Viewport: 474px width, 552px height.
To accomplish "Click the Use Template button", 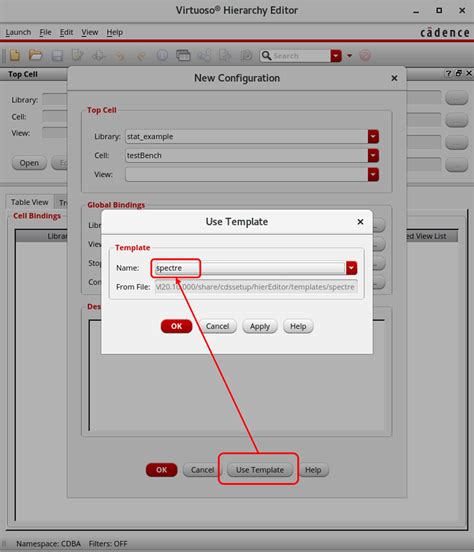I will point(260,470).
